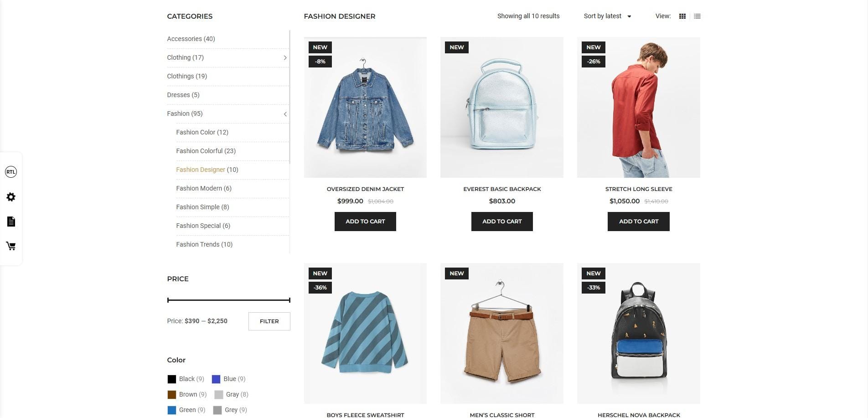Click the price range slider left handle

(x=168, y=300)
